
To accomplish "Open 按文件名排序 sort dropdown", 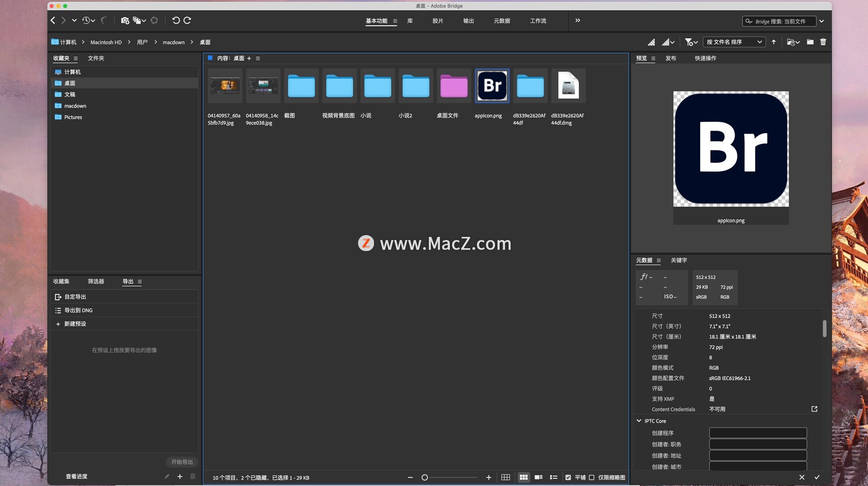I will 734,42.
